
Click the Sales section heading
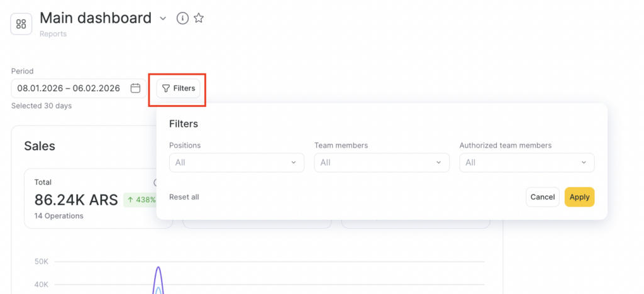click(x=40, y=146)
